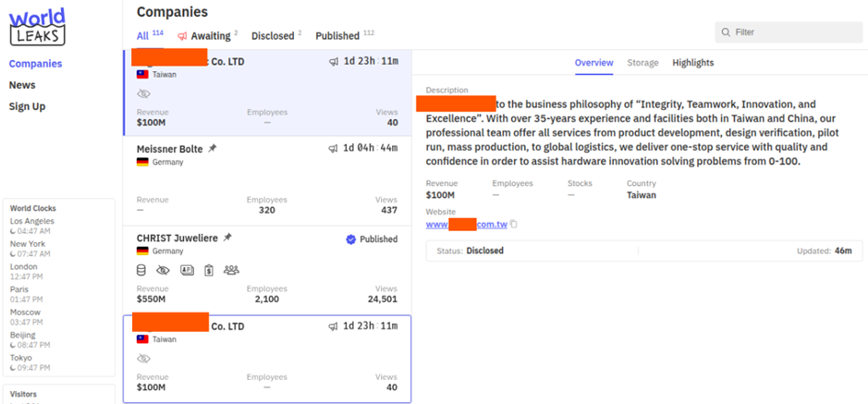Viewport: 868px width, 404px height.
Task: Click the Filter search field
Action: click(789, 32)
